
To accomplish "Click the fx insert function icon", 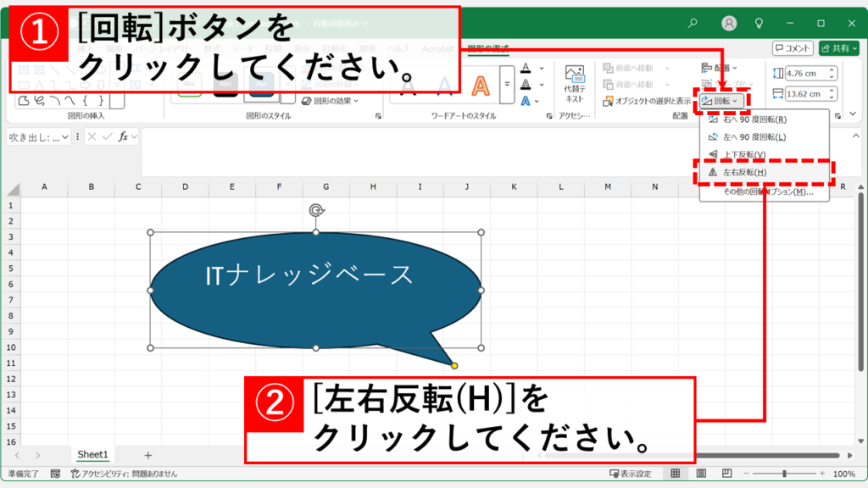I will (x=123, y=136).
